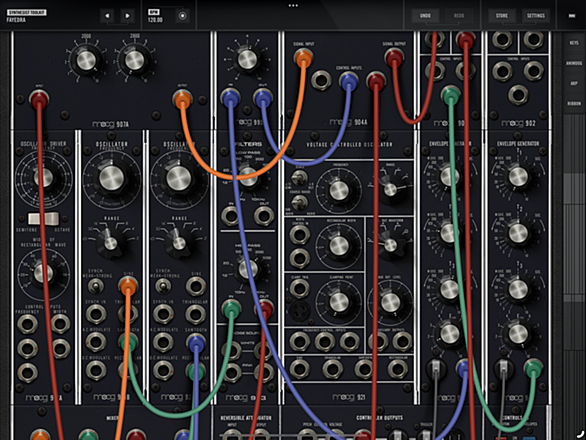Tap the tempo button beside BPM
The height and width of the screenshot is (440, 586).
[x=182, y=16]
